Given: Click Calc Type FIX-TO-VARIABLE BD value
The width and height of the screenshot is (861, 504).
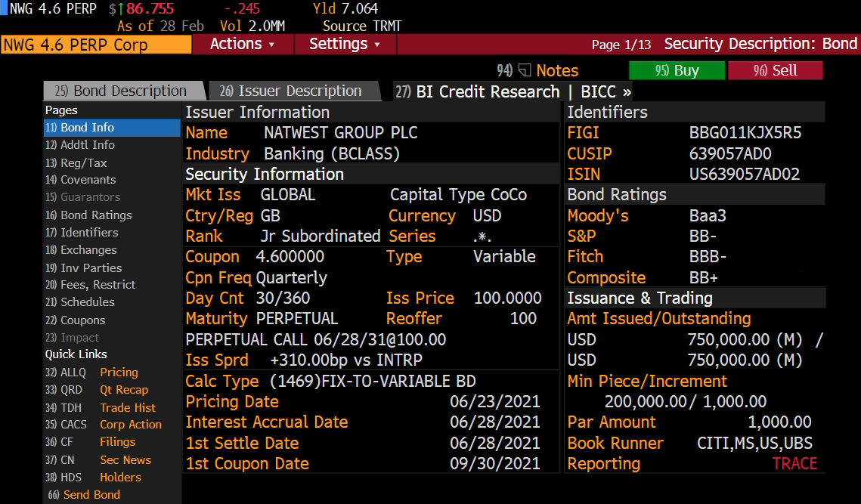Looking at the screenshot, I should coord(373,381).
